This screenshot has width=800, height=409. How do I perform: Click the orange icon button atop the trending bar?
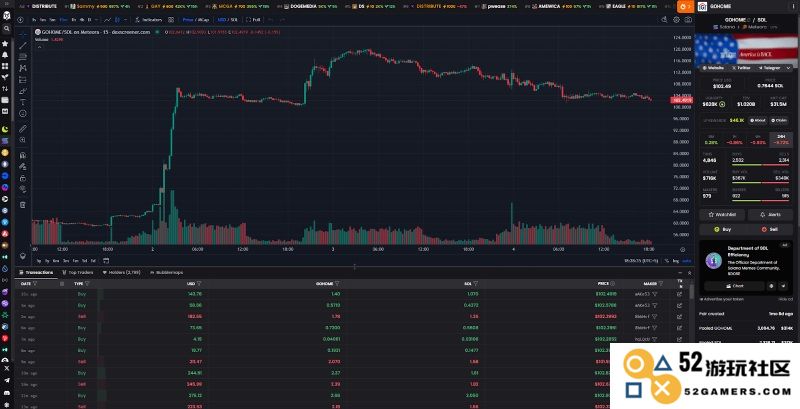point(684,6)
